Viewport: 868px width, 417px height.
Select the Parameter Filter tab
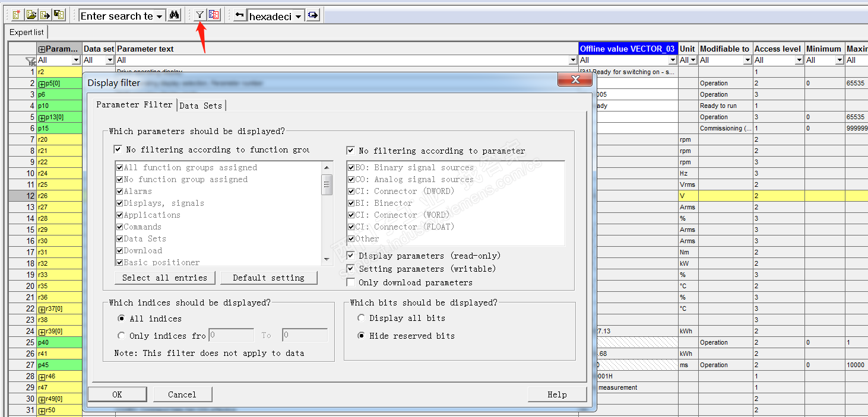click(134, 104)
